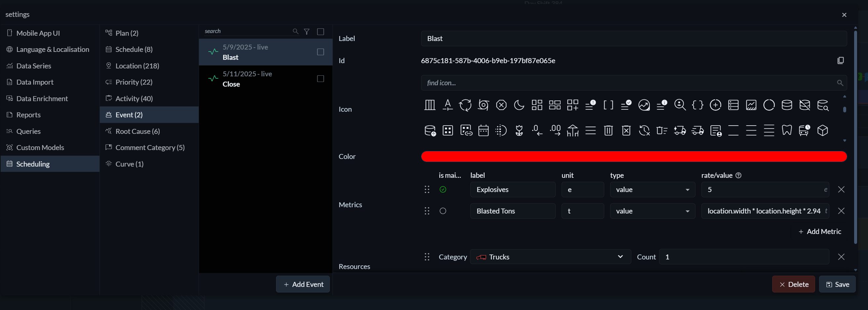Click the Add Event button

[x=303, y=284]
